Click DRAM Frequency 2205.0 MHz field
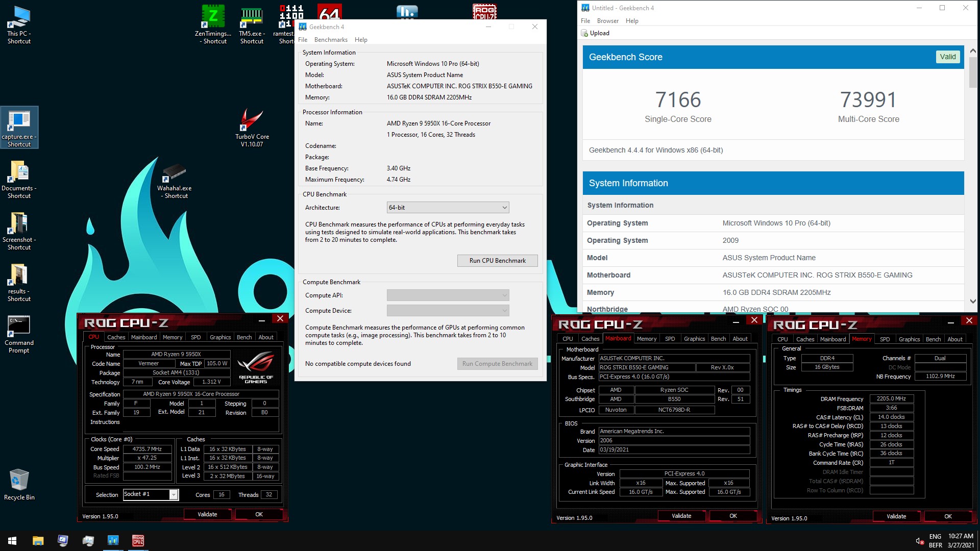The height and width of the screenshot is (551, 980). (x=891, y=399)
